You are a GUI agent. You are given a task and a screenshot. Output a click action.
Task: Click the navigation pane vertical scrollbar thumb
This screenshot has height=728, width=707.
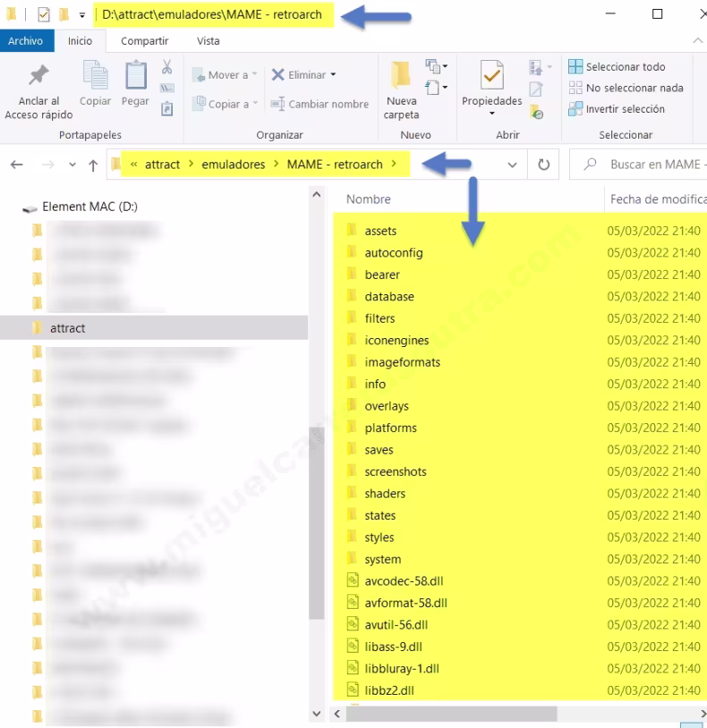[316, 523]
